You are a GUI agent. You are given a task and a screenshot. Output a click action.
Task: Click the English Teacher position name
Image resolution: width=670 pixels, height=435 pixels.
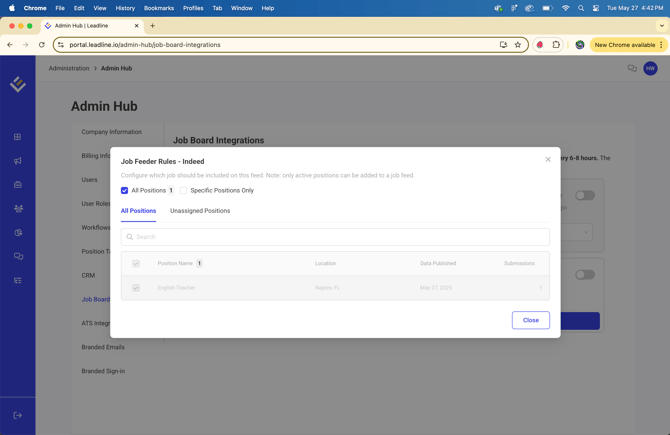coord(176,288)
